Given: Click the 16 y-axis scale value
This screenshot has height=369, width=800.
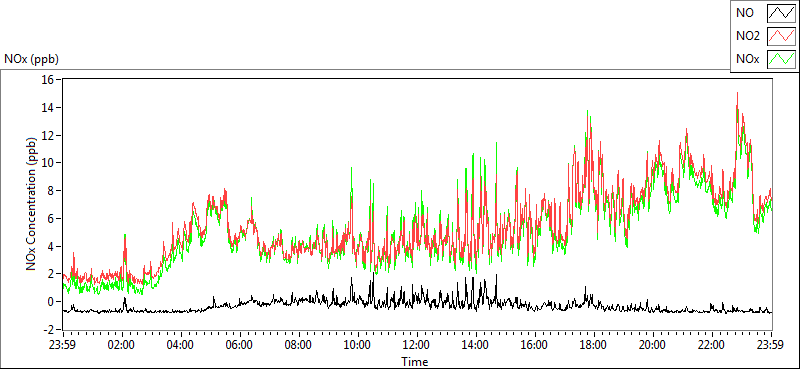Looking at the screenshot, I should pos(48,80).
